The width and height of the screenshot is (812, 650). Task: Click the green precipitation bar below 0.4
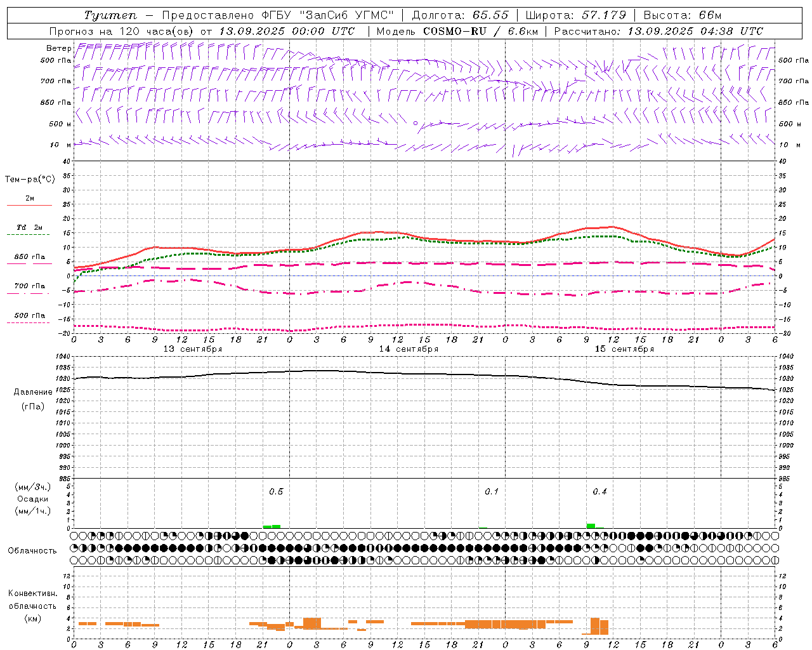[591, 526]
